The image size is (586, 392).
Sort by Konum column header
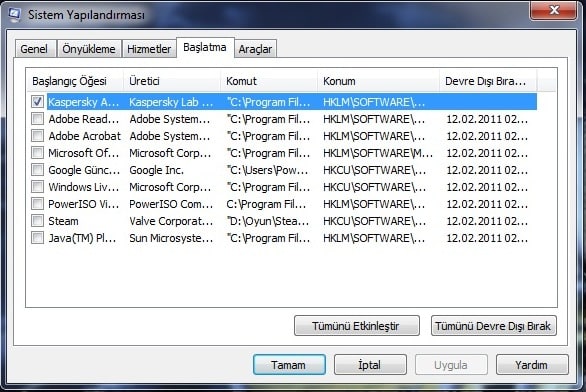378,81
